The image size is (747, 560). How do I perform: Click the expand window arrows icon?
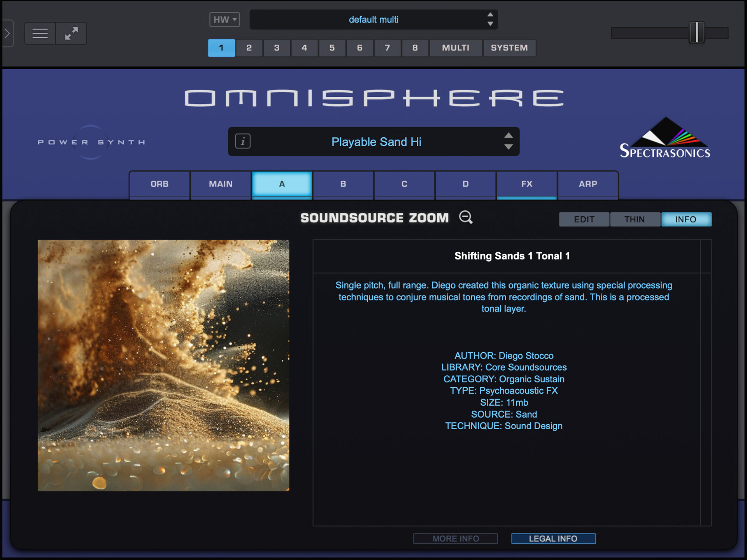[71, 33]
